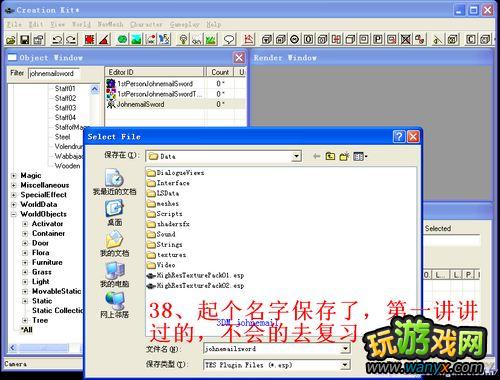Collapse the WorldObjects tree node
Image resolution: width=500 pixels, height=380 pixels.
[13, 214]
